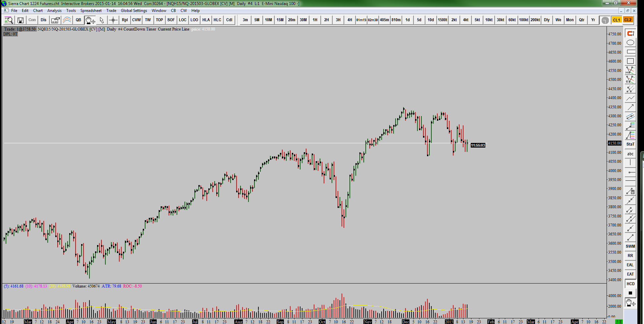Switch chart to 15M timeframe
Image resolution: width=644 pixels, height=324 pixels.
coord(280,20)
